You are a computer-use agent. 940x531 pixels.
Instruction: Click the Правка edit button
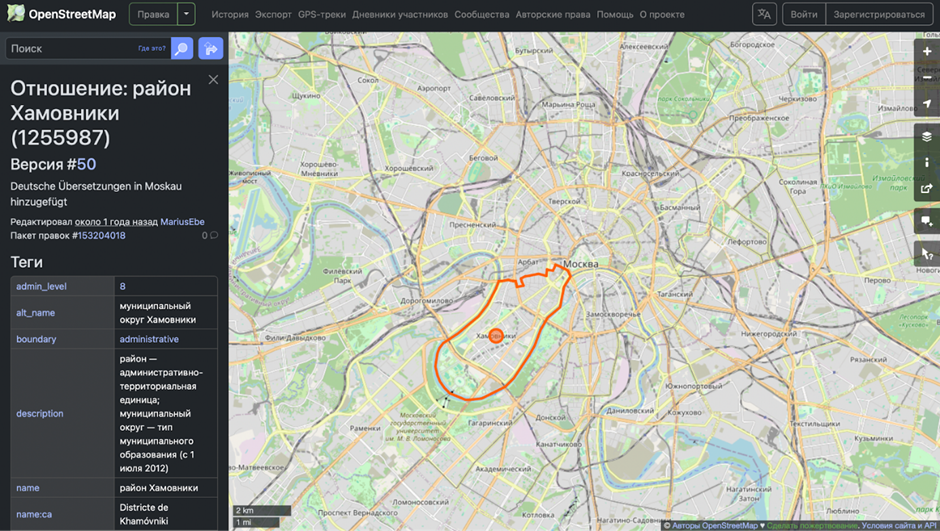pyautogui.click(x=153, y=14)
